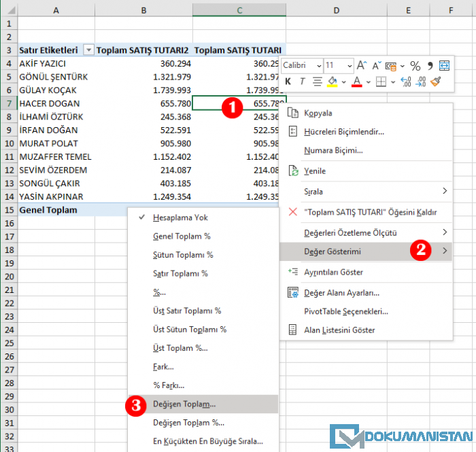This screenshot has height=452, width=476.
Task: Open Hücreleri Biçimlendir... dialog
Action: point(344,132)
